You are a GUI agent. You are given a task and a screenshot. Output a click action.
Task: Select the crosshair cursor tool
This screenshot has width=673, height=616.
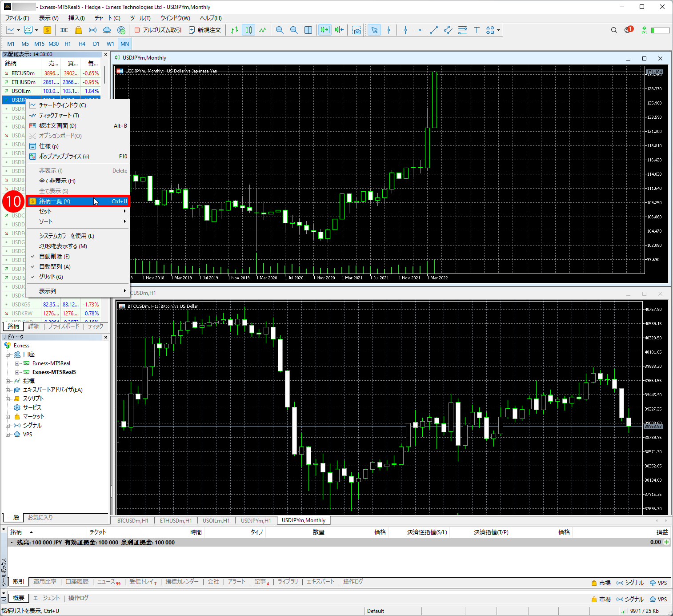[x=389, y=30]
